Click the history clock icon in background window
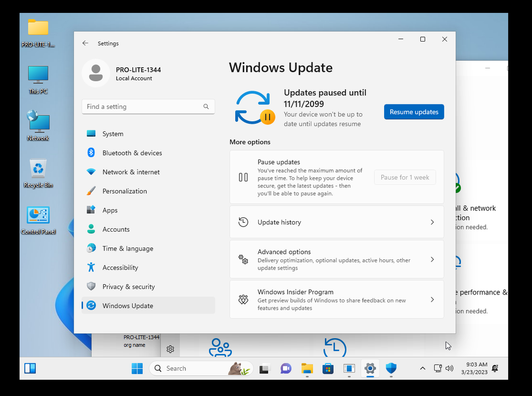 click(335, 347)
